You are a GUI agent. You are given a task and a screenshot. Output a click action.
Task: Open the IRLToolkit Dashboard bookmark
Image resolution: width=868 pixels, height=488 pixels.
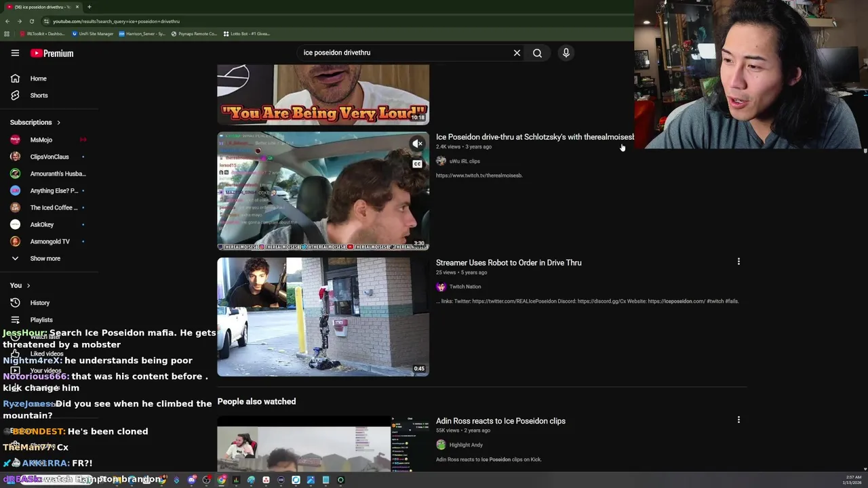[43, 34]
